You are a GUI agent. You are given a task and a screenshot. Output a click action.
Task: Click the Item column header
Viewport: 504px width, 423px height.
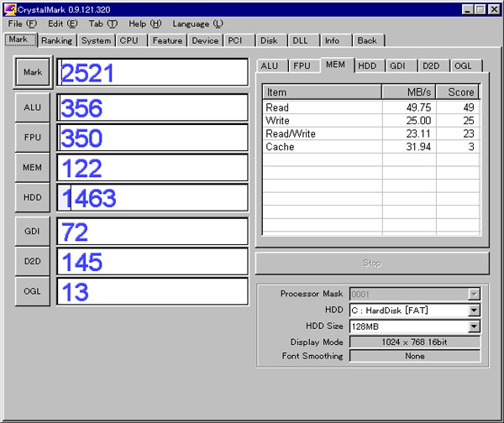coord(323,92)
